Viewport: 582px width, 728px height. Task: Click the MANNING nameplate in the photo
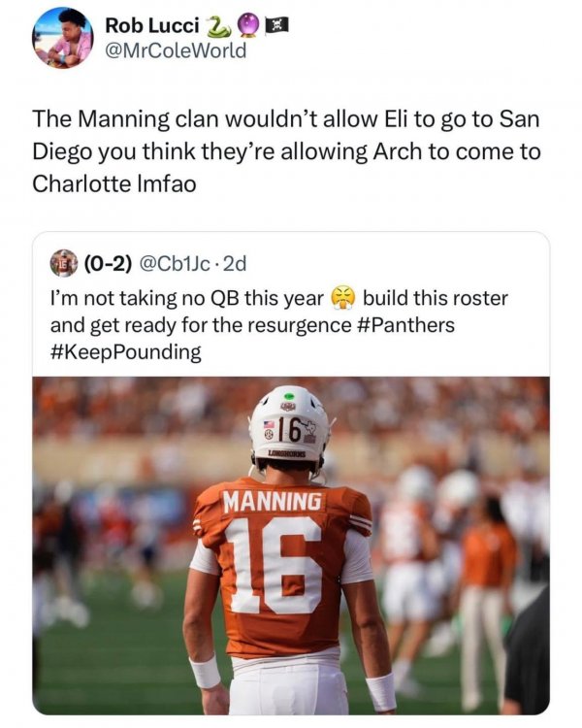click(x=274, y=502)
